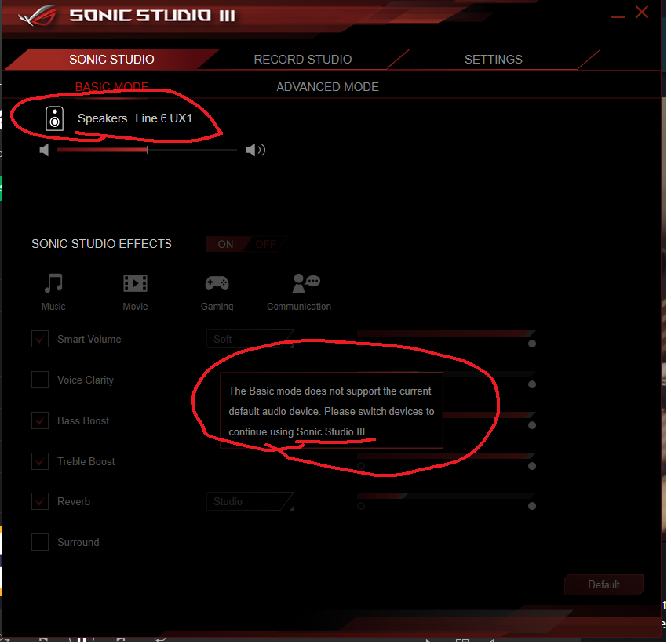Open the Smart Volume Soft dropdown
Image resolution: width=671 pixels, height=644 pixels.
[250, 340]
